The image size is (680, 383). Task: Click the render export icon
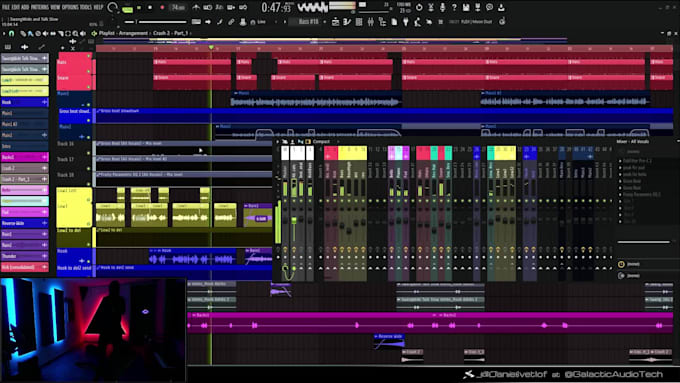coord(477,7)
